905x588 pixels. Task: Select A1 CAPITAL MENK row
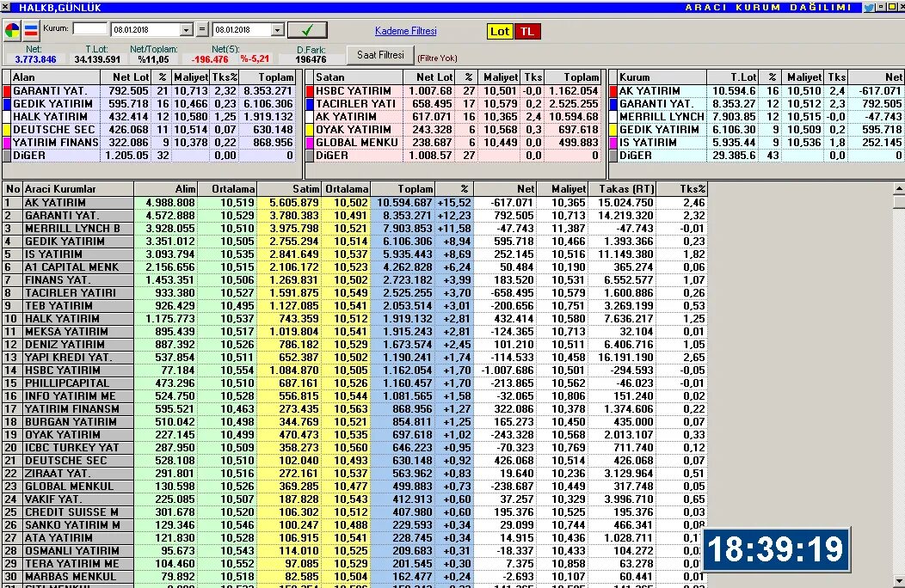tap(355, 267)
